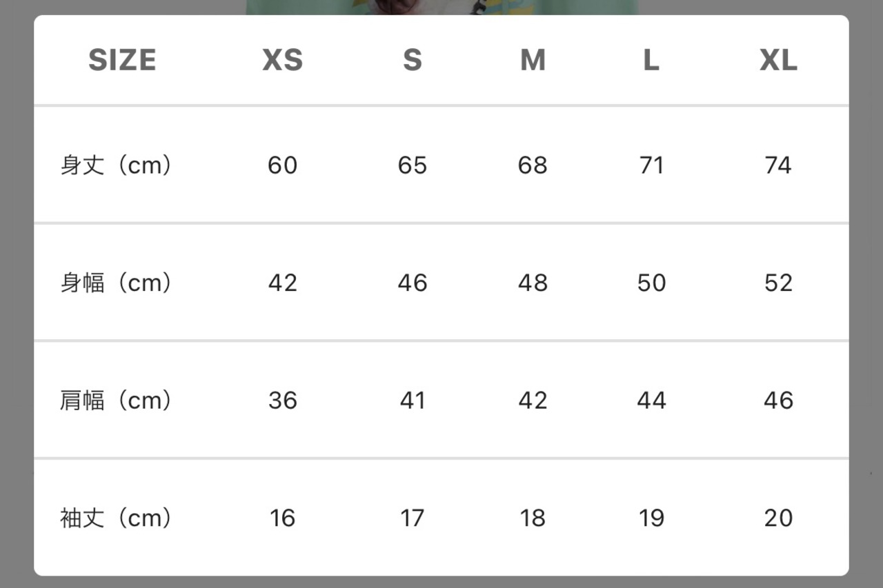Click the 身丈（cm） row label
This screenshot has height=588, width=883.
[x=116, y=165]
